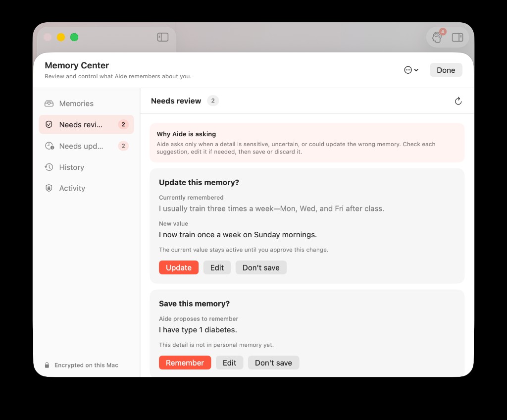Image resolution: width=507 pixels, height=420 pixels.
Task: Click the 'Encrypted on this Mac' text
Action: coord(86,365)
